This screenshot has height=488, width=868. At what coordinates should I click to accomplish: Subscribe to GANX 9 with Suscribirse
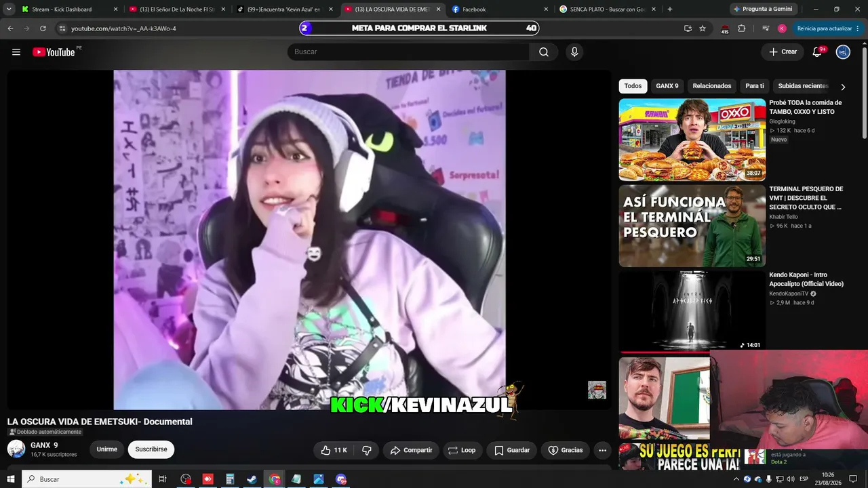[x=151, y=449]
